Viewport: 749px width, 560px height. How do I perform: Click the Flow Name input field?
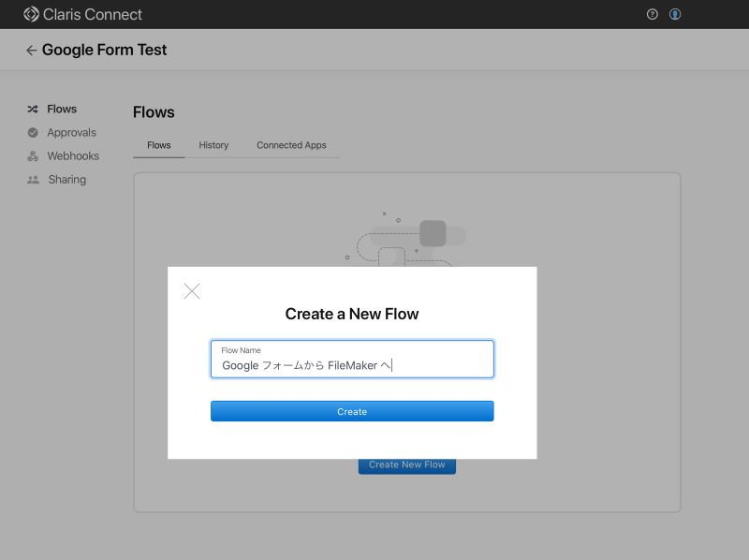(x=352, y=360)
